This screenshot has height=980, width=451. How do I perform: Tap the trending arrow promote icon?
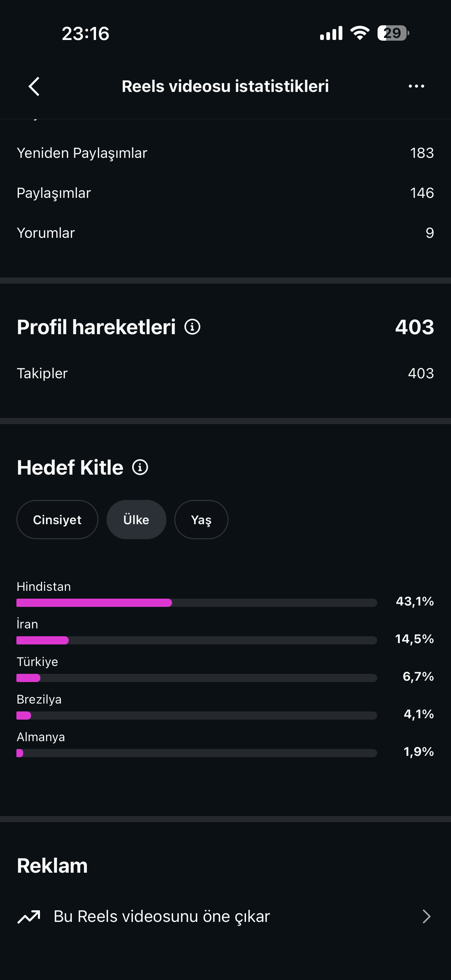pyautogui.click(x=29, y=917)
